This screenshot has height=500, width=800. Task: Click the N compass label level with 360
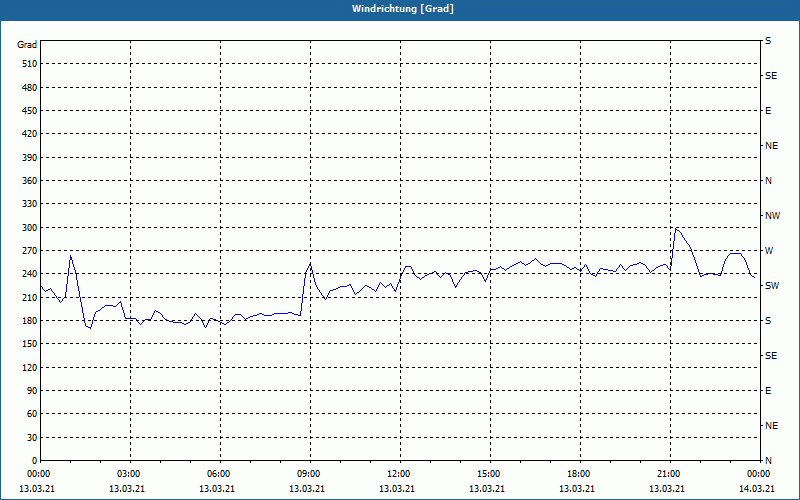(768, 181)
